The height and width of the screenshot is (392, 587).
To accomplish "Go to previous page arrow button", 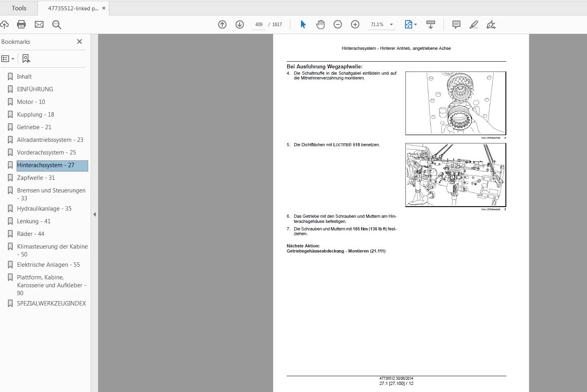I will (x=222, y=24).
